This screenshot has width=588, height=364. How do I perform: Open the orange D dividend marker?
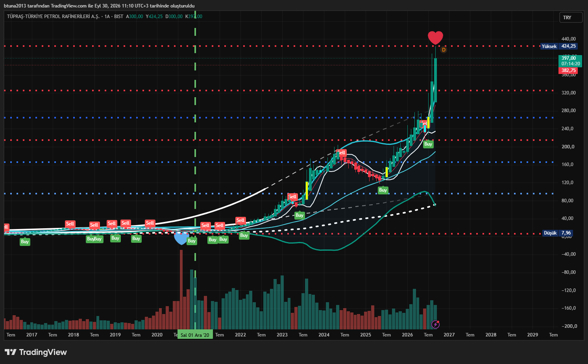tap(444, 50)
